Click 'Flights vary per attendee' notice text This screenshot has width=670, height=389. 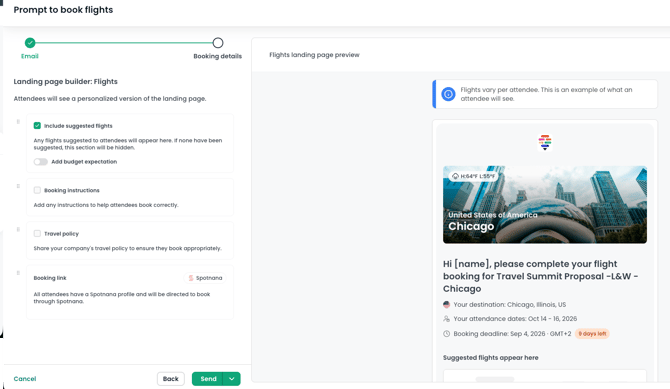point(546,94)
